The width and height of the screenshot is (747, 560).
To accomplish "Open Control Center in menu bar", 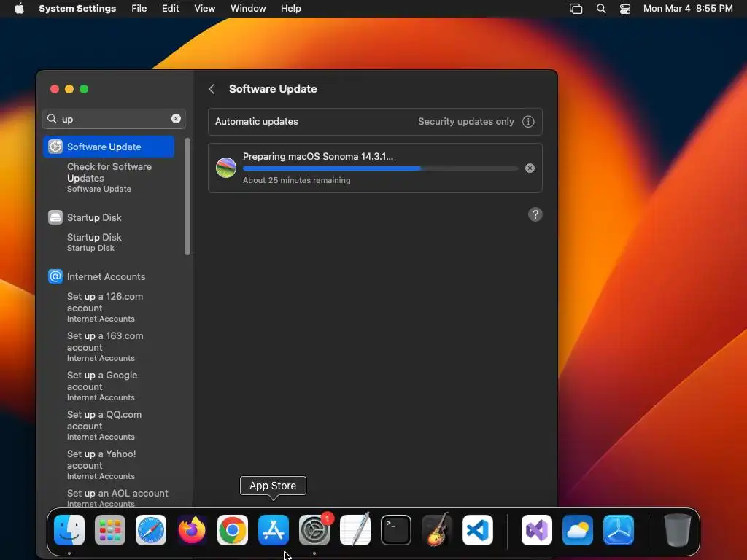I will (x=625, y=9).
